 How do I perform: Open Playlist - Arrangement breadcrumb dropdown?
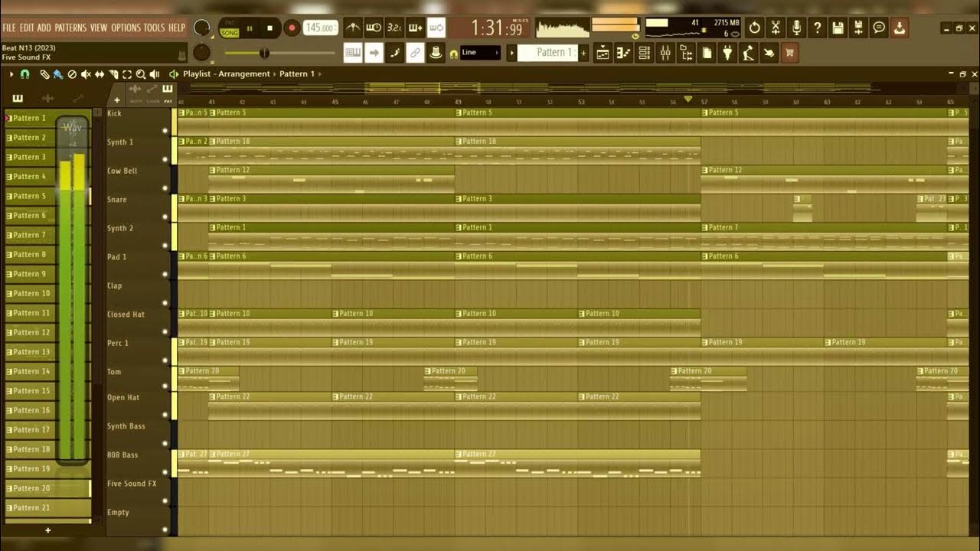pyautogui.click(x=227, y=73)
